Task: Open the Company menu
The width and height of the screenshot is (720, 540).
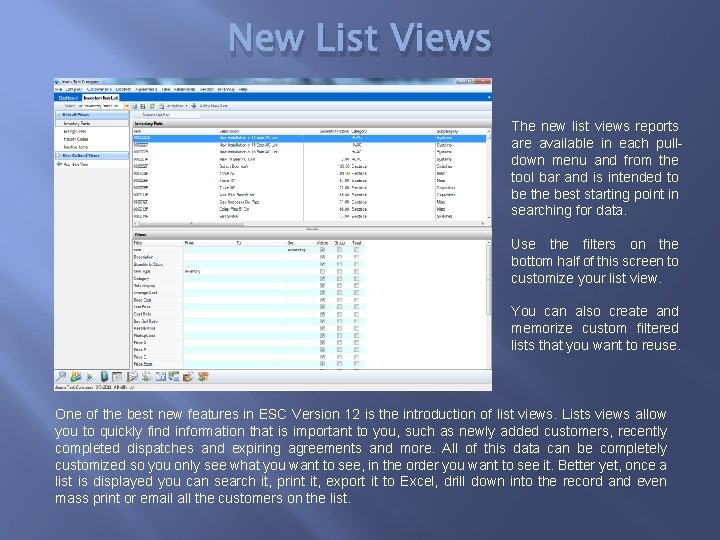Action: tap(74, 90)
